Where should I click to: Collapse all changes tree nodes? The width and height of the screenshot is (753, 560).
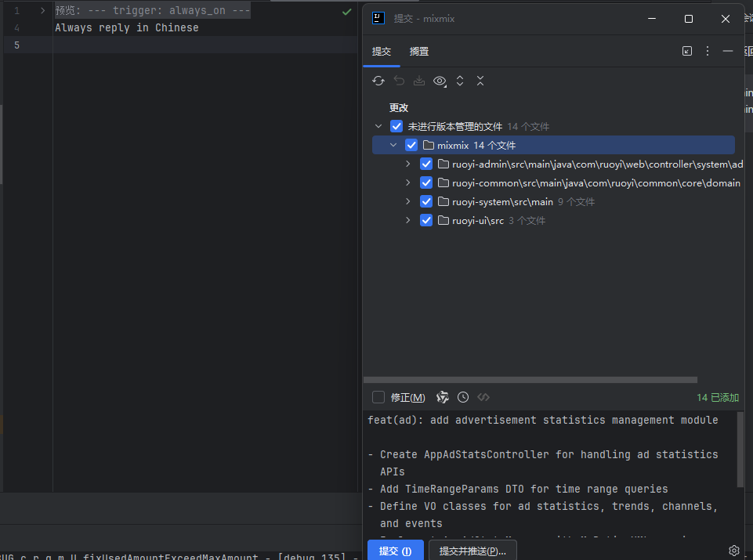click(x=480, y=81)
